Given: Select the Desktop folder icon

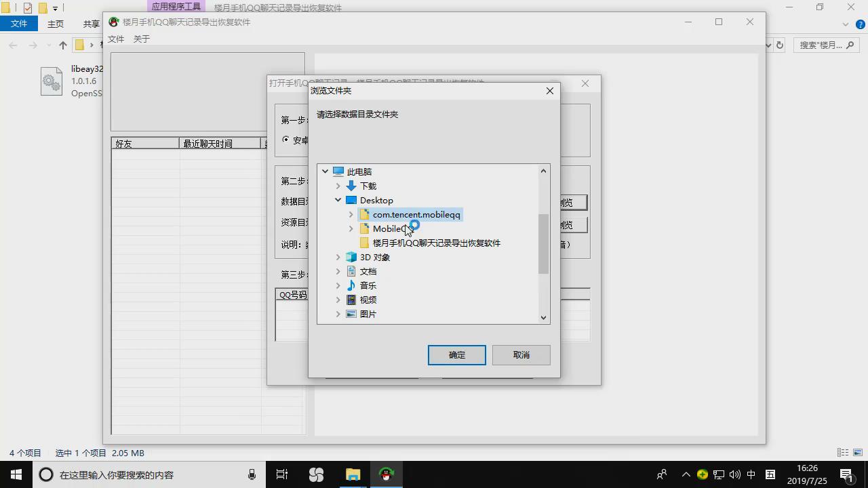Looking at the screenshot, I should click(351, 200).
